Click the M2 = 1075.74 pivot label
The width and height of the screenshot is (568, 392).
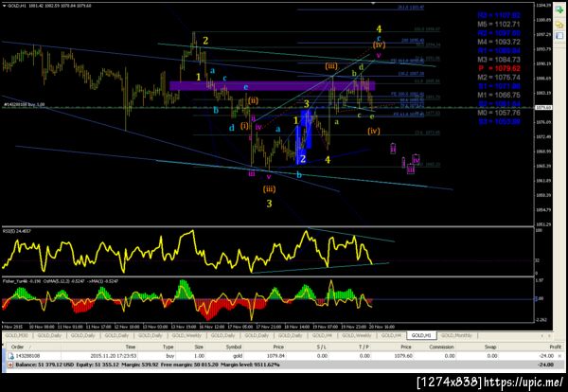tap(499, 77)
